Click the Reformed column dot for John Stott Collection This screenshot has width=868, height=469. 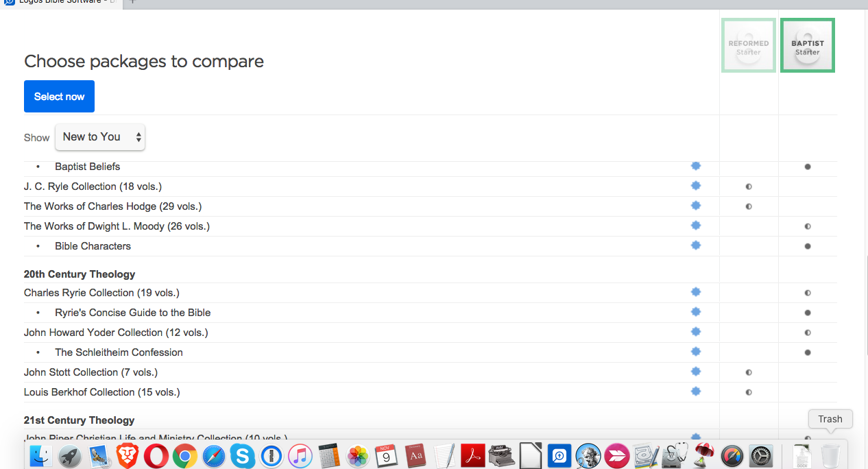(749, 372)
